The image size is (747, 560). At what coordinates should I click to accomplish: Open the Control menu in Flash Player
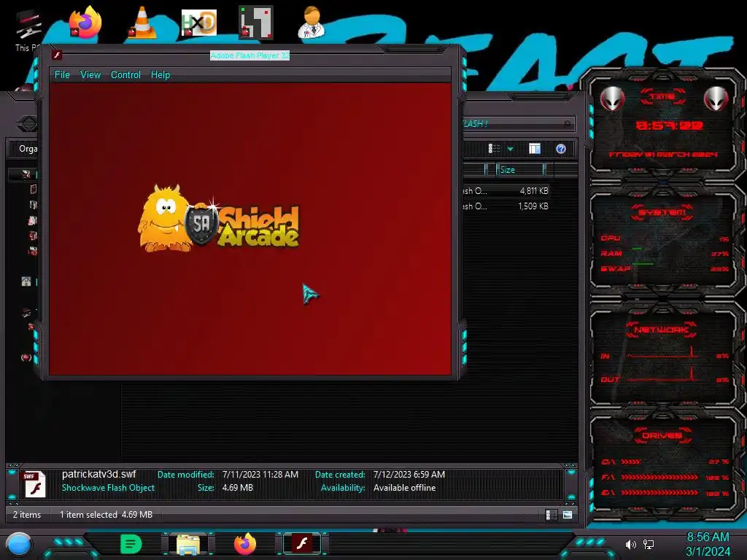pyautogui.click(x=125, y=75)
